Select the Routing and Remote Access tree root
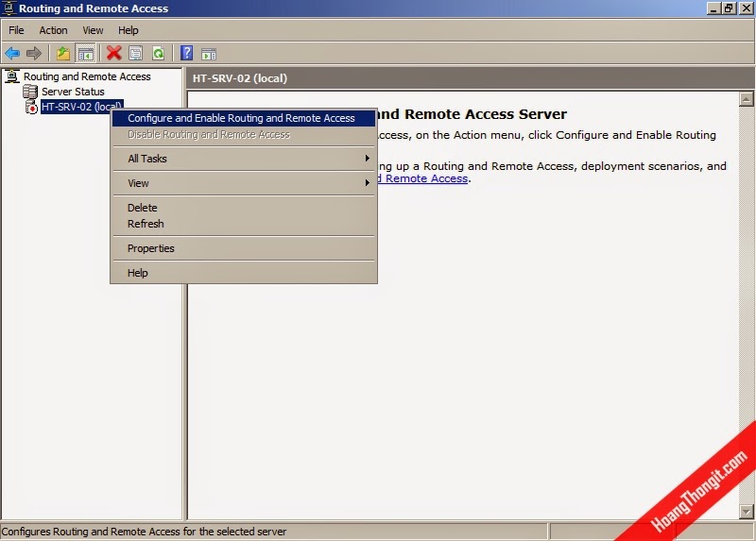 (x=87, y=76)
